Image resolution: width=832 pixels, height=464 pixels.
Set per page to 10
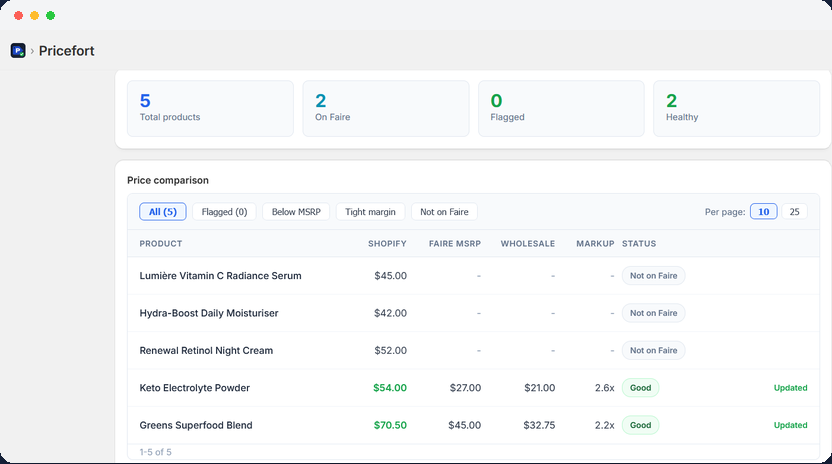(x=764, y=212)
